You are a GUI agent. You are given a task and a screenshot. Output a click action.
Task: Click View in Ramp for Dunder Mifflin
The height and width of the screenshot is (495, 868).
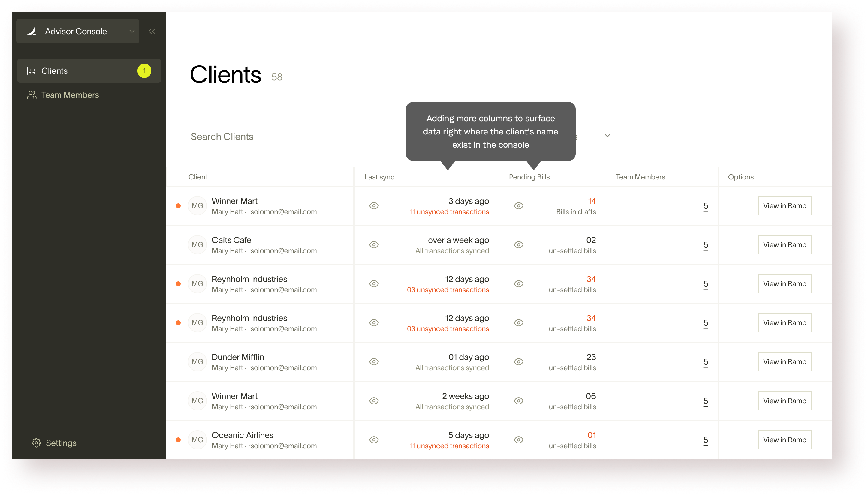[x=784, y=362]
